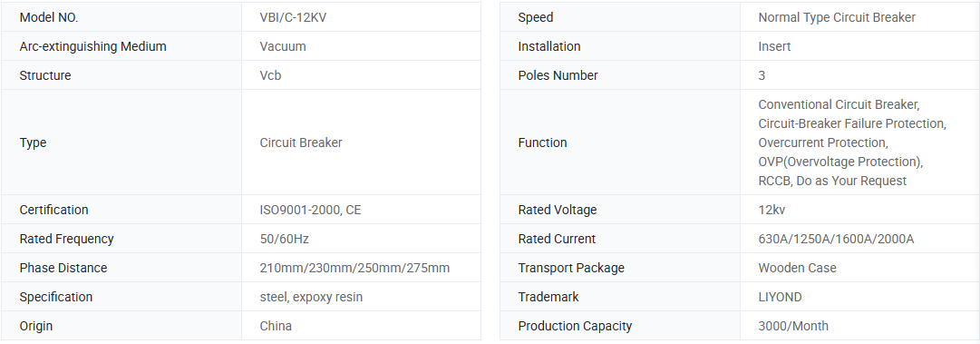
Task: Click the Circuit Breaker type value
Action: pyautogui.click(x=301, y=143)
